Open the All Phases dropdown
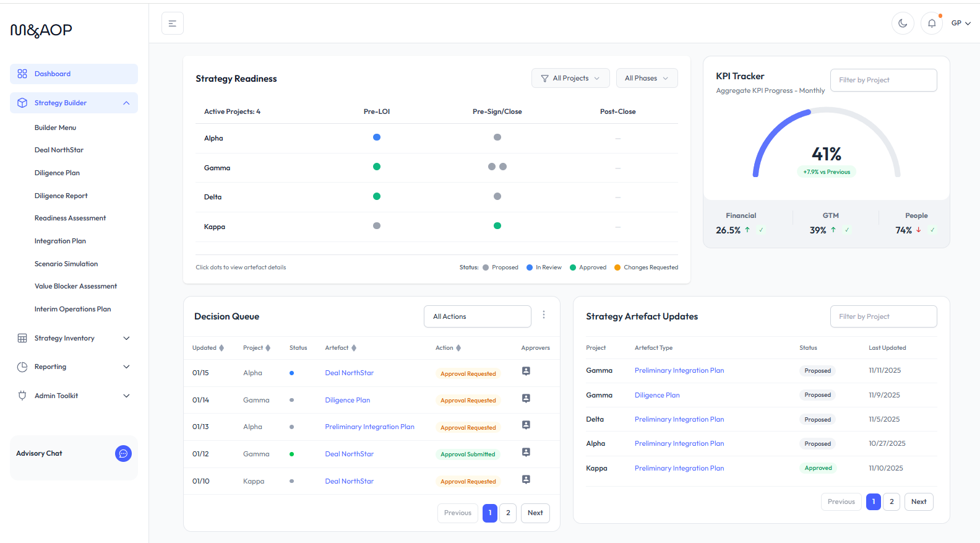Image resolution: width=980 pixels, height=543 pixels. click(x=647, y=78)
